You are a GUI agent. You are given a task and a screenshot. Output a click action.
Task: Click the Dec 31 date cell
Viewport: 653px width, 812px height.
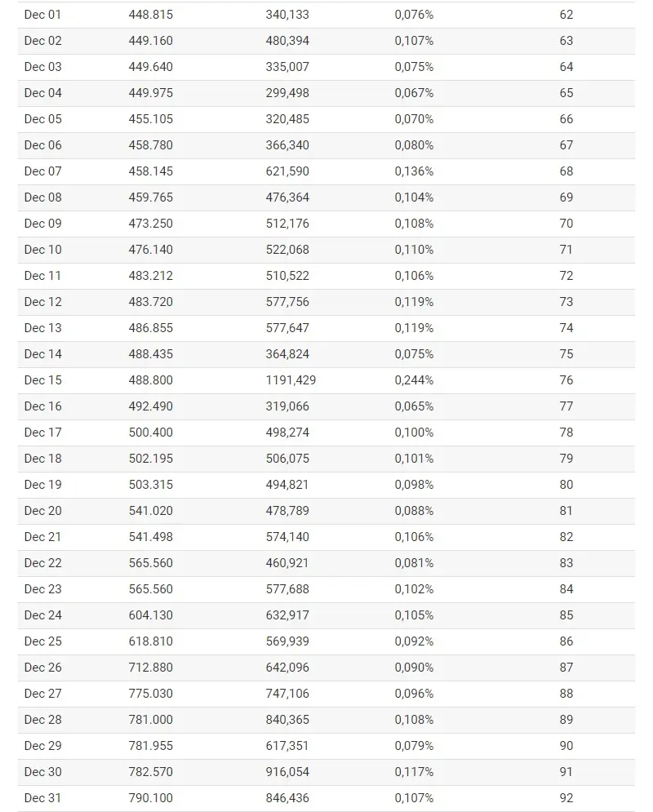42,797
